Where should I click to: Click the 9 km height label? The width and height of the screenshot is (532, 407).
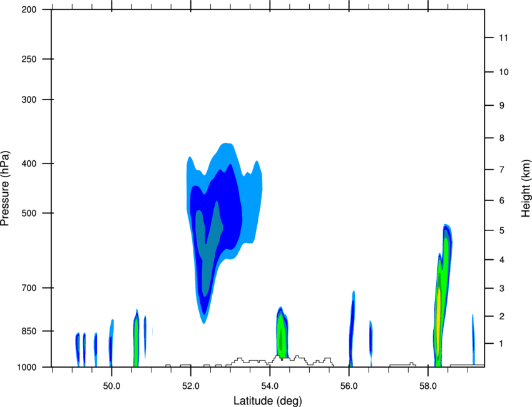click(x=501, y=106)
